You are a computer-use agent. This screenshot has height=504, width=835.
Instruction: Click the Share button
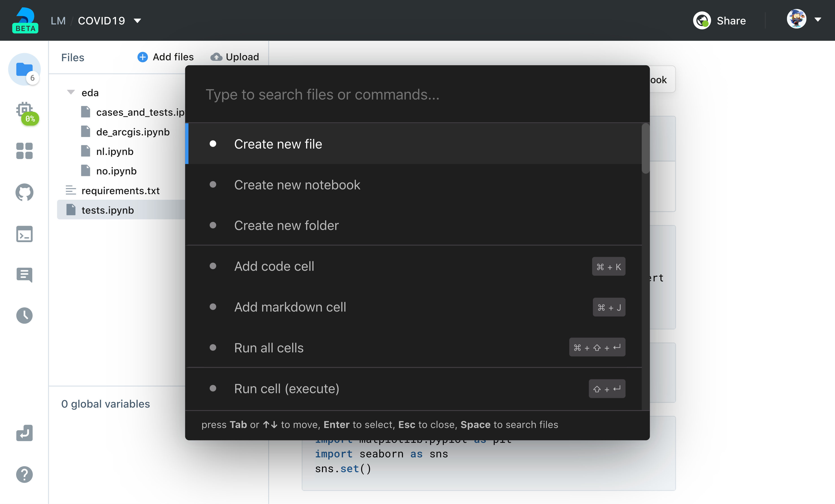(731, 20)
